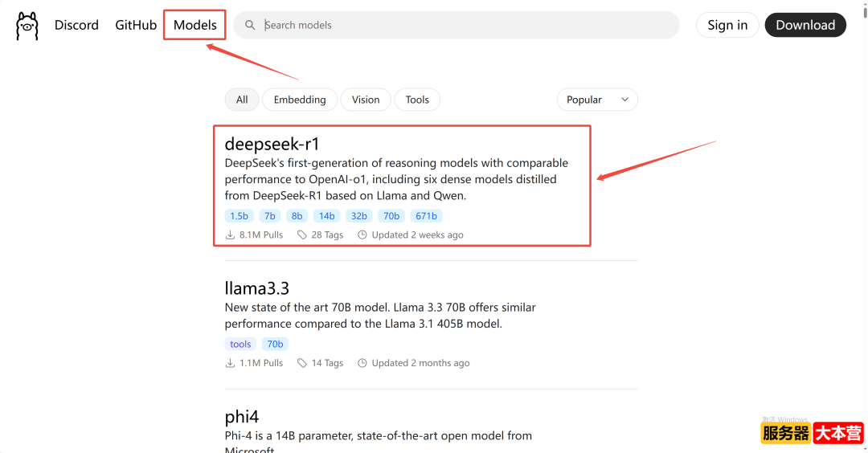Click the phi4 description text
The width and height of the screenshot is (868, 453).
[x=378, y=441]
